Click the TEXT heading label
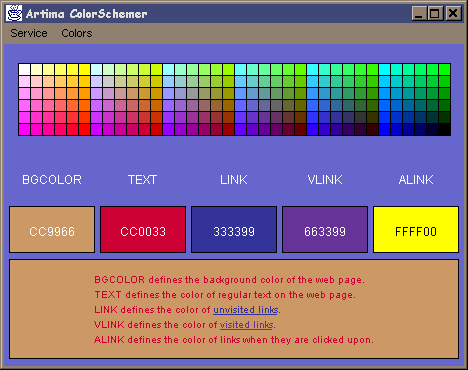 click(x=142, y=180)
